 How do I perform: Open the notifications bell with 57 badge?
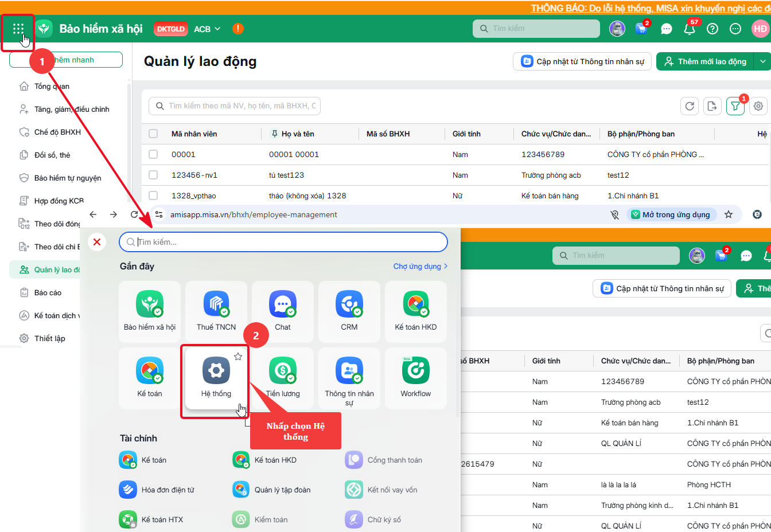click(x=690, y=29)
